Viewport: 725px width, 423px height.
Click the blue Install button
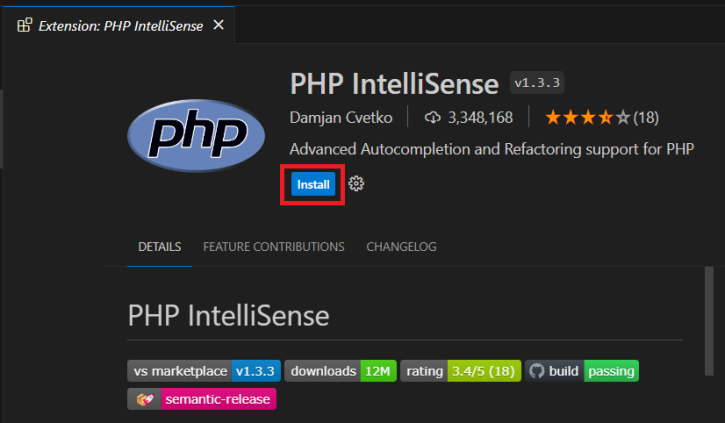click(x=313, y=184)
